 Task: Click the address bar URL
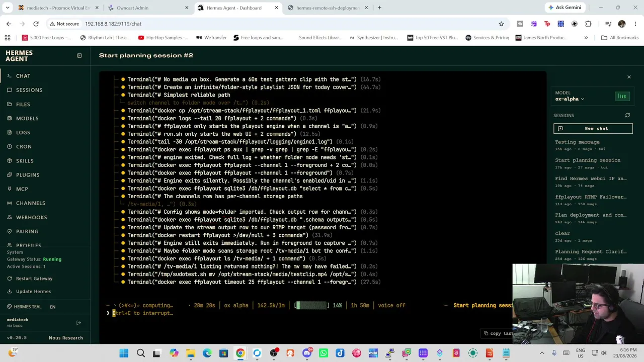tap(113, 24)
